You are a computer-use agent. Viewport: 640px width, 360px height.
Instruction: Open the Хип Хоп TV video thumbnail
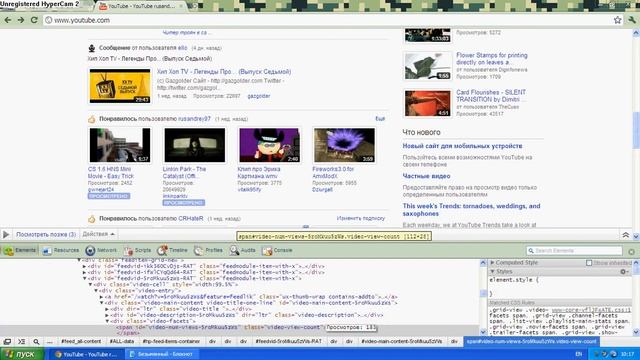coord(120,86)
